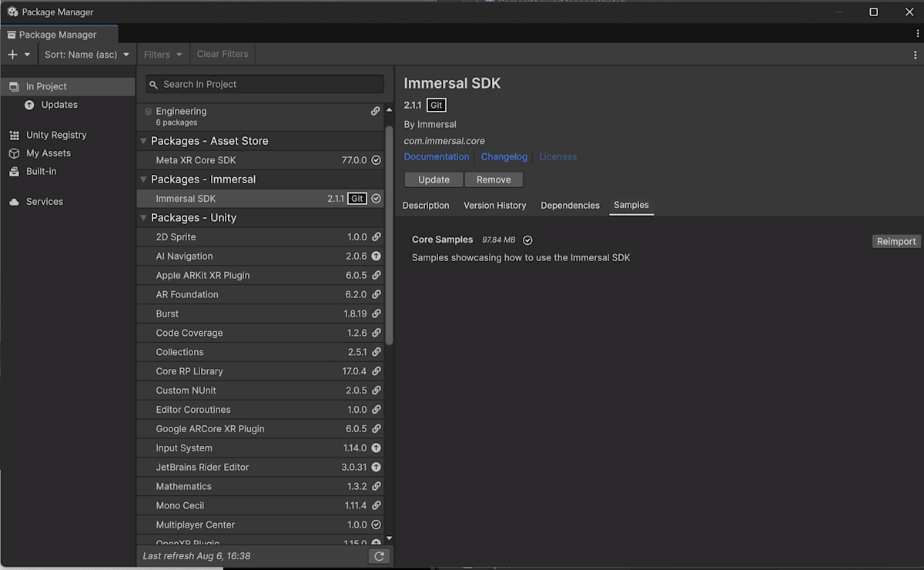The image size is (924, 570).
Task: Click installed checkmark on Meta XR Core SDK
Action: (x=376, y=160)
